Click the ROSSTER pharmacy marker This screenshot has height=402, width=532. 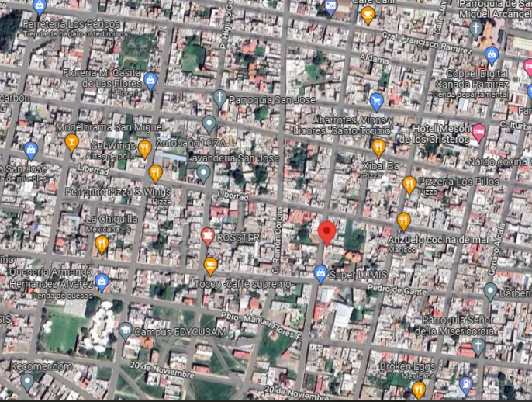click(x=207, y=237)
